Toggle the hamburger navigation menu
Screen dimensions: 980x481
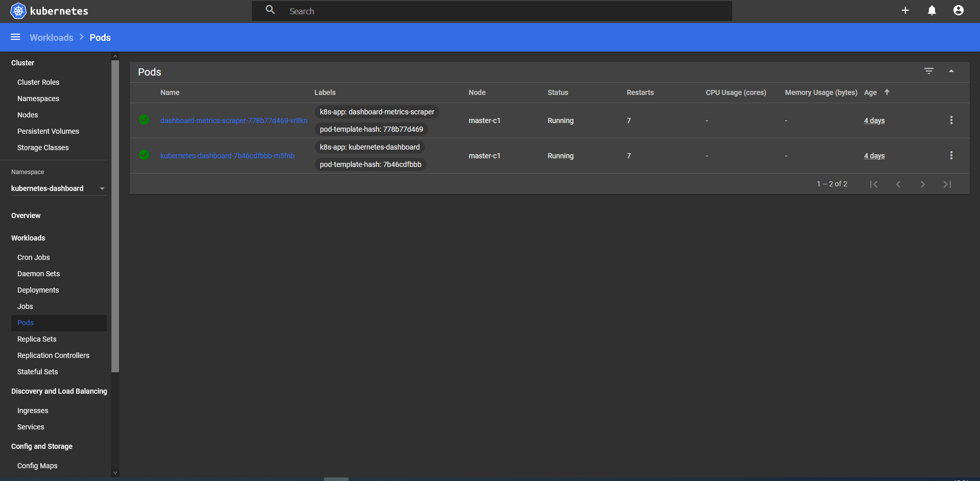pyautogui.click(x=15, y=37)
